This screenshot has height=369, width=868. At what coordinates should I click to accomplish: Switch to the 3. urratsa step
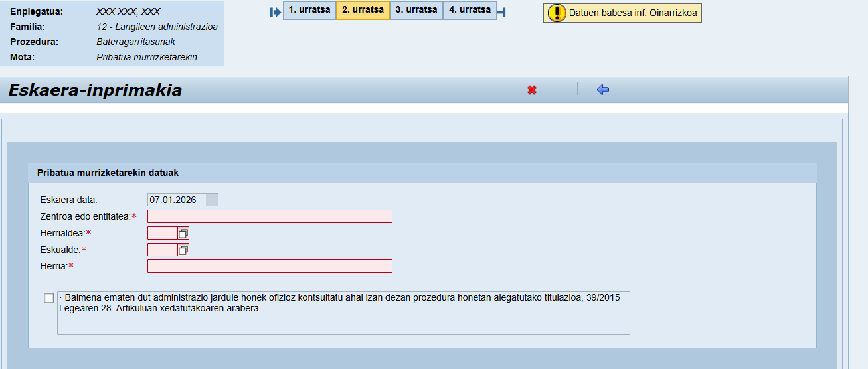tap(416, 11)
